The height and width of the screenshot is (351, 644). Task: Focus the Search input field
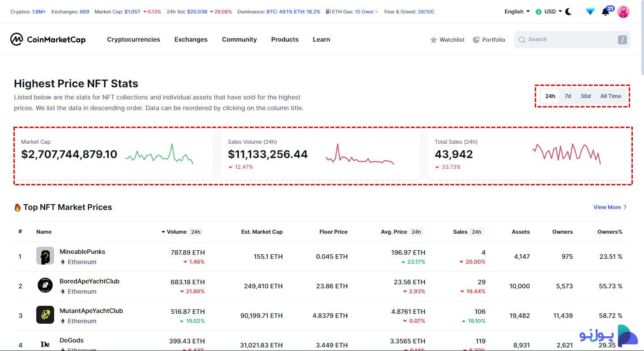[572, 39]
